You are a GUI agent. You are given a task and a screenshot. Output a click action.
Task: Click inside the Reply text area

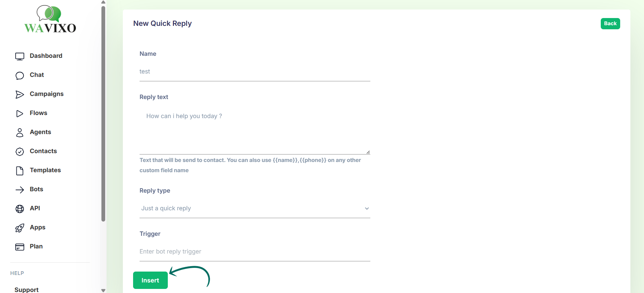tap(255, 131)
